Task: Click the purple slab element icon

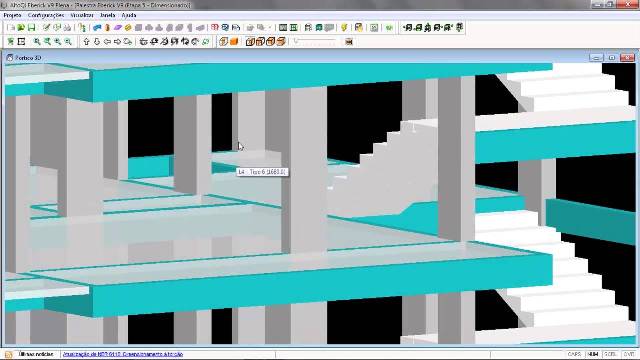Action: [118, 28]
